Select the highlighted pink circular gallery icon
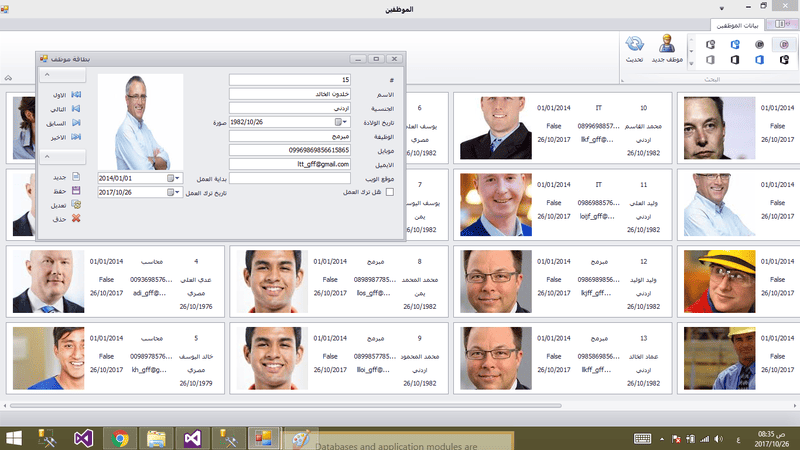Image resolution: width=800 pixels, height=450 pixels. pos(784,44)
